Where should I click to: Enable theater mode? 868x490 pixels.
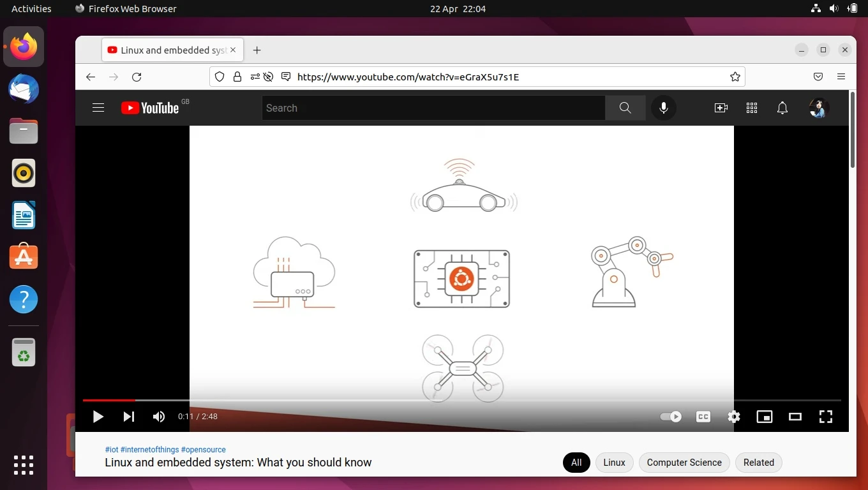tap(795, 417)
